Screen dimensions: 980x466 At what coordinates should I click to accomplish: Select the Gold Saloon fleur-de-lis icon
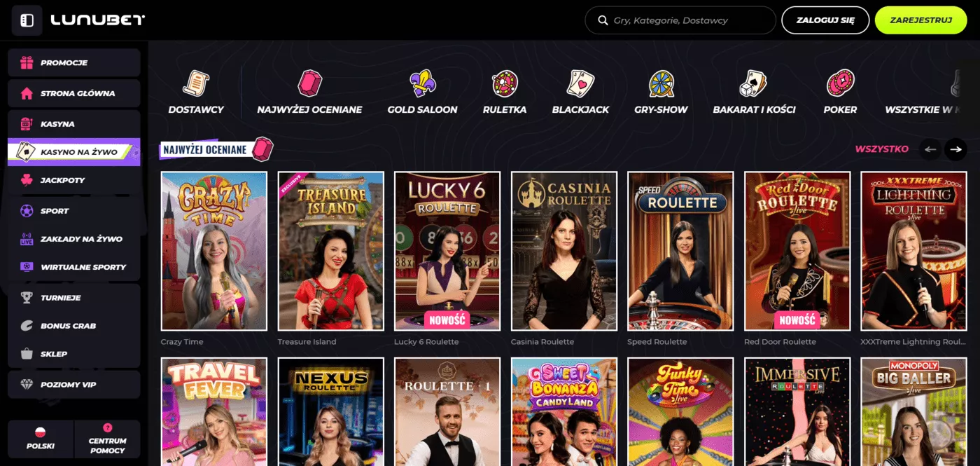click(x=422, y=83)
